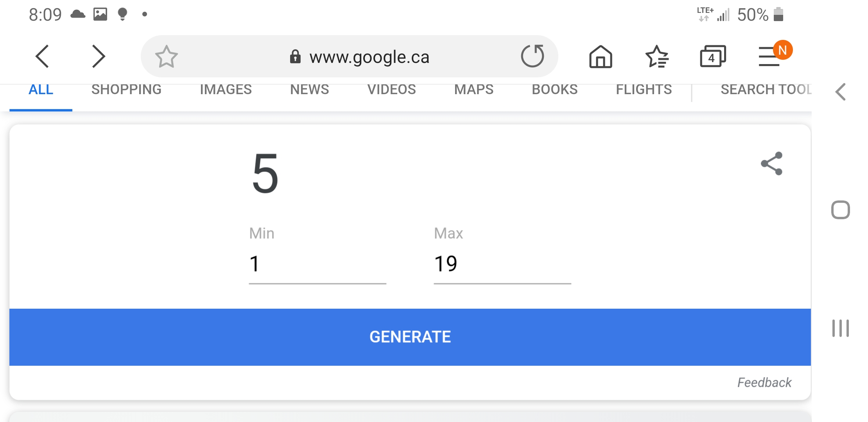Open the News search tab
Viewport: 868px width, 422px height.
[x=309, y=89]
